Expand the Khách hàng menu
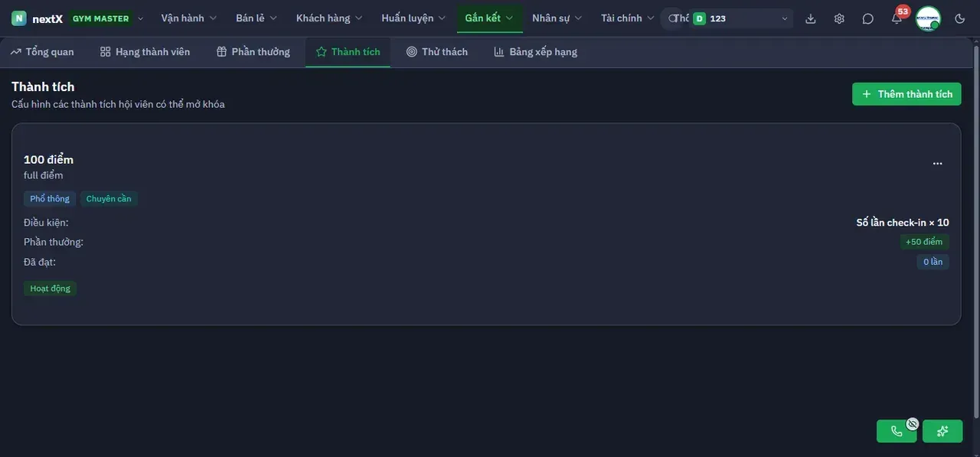Viewport: 980px width, 457px height. 329,18
